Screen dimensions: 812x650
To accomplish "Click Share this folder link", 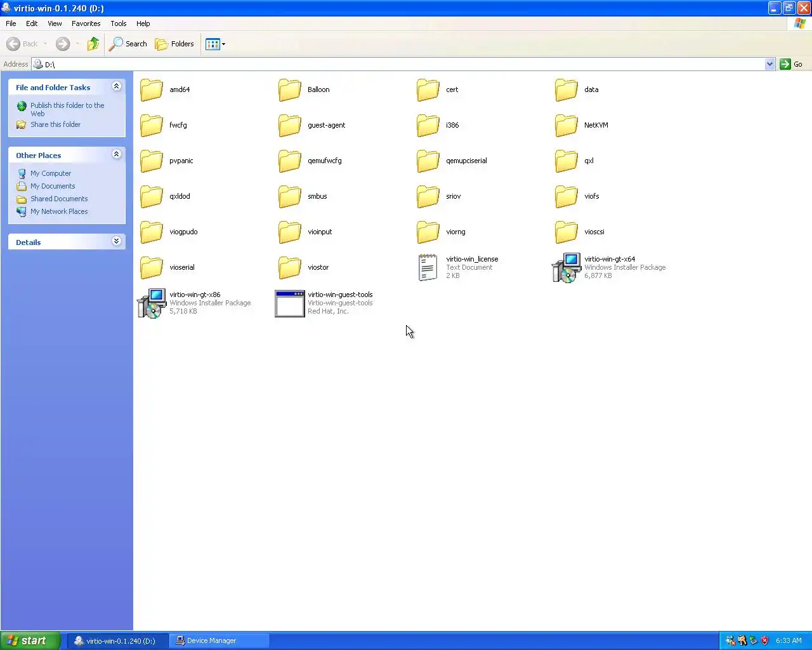I will coord(55,124).
